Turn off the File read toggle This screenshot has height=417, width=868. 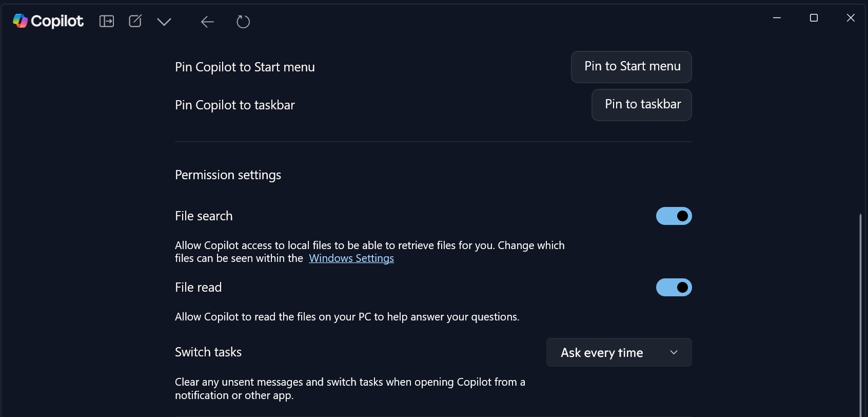coord(674,287)
